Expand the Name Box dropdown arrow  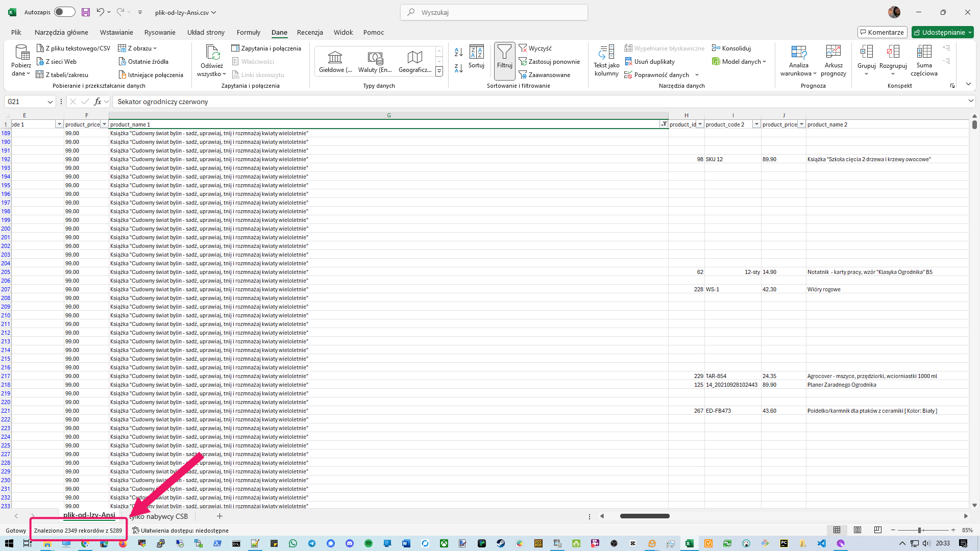pos(50,102)
